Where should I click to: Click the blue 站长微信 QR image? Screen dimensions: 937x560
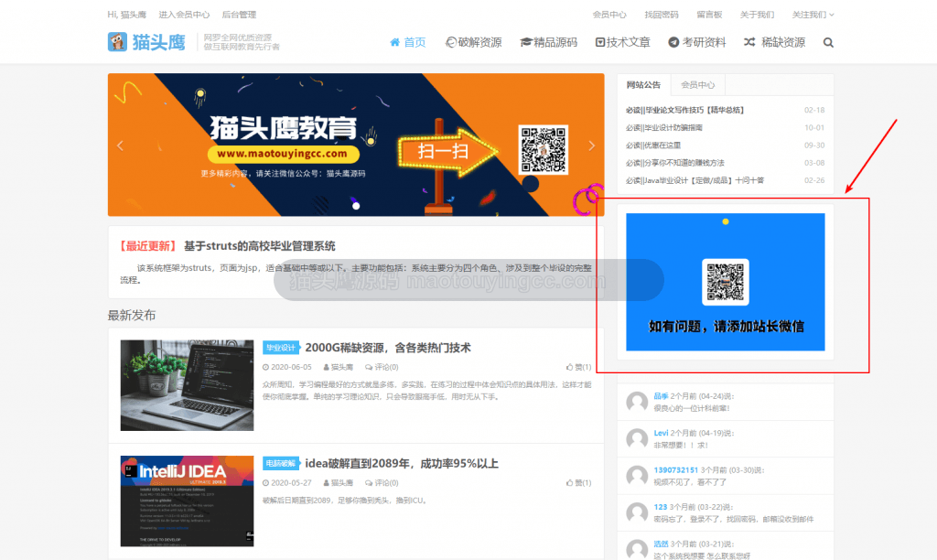point(726,282)
